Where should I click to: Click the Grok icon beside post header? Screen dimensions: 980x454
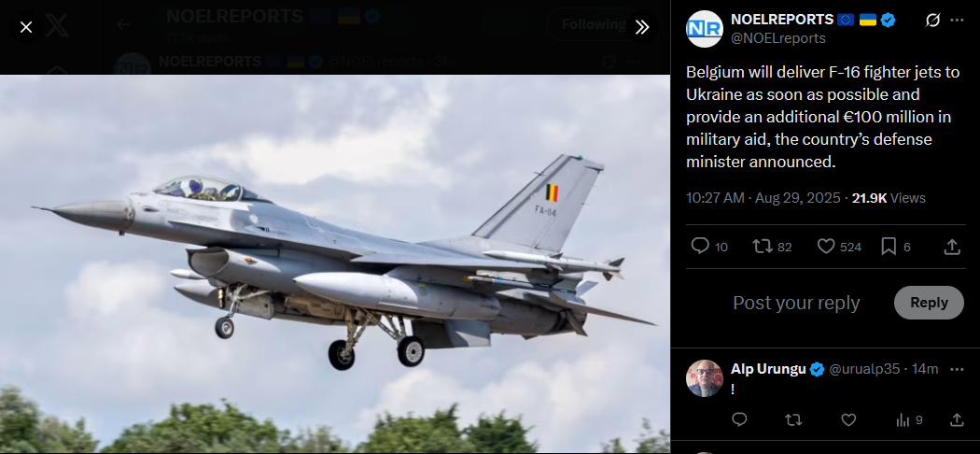pos(931,21)
